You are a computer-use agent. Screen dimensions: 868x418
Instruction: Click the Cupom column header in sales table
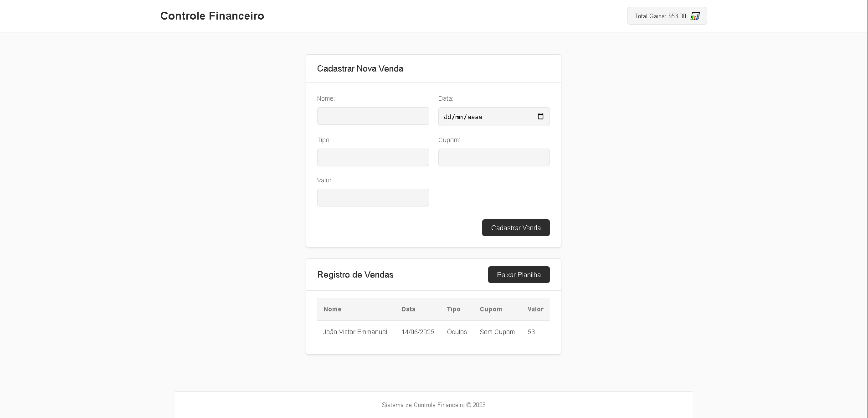click(x=491, y=309)
